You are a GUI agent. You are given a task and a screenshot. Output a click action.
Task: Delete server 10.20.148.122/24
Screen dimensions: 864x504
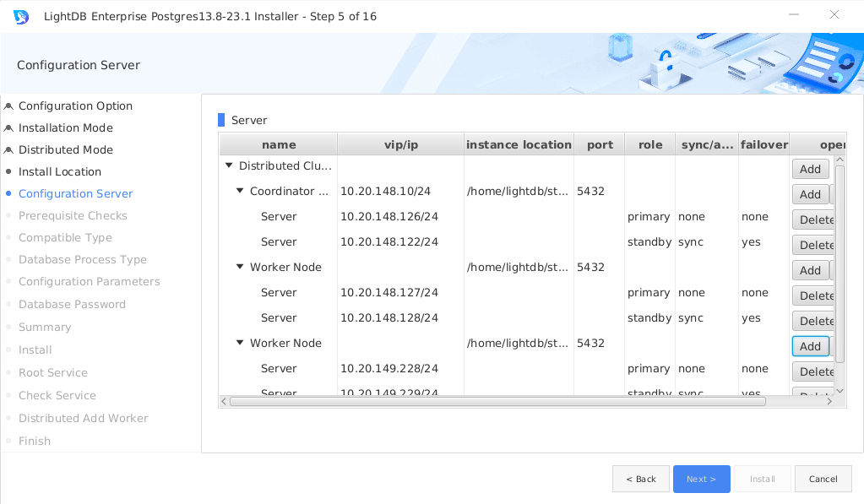813,245
